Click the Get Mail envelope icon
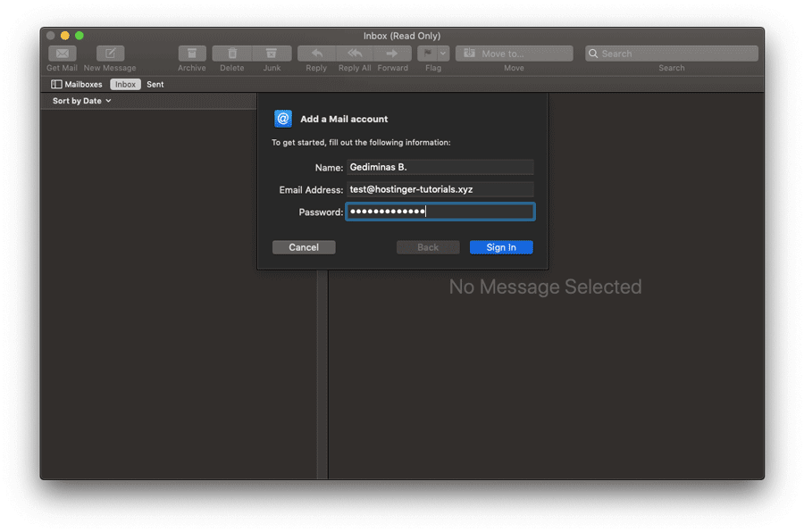 click(62, 54)
